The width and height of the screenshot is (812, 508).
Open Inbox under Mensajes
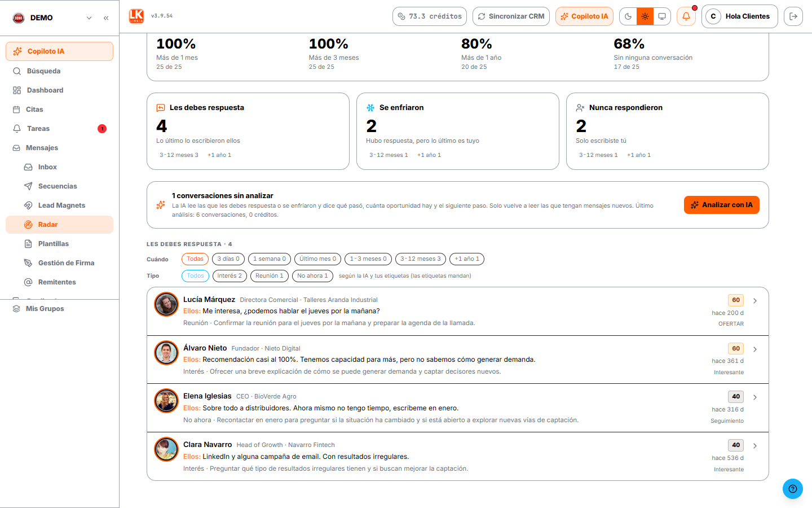point(59,167)
